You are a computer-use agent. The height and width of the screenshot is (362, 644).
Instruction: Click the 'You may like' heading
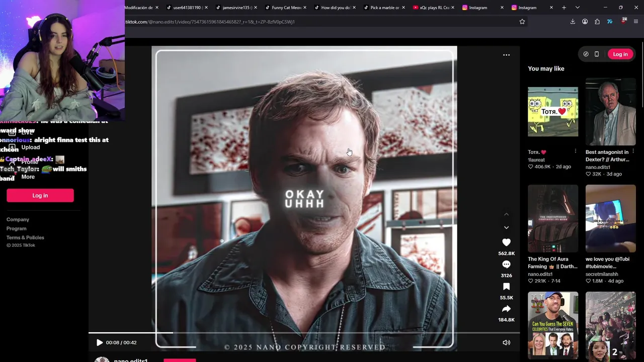(546, 68)
